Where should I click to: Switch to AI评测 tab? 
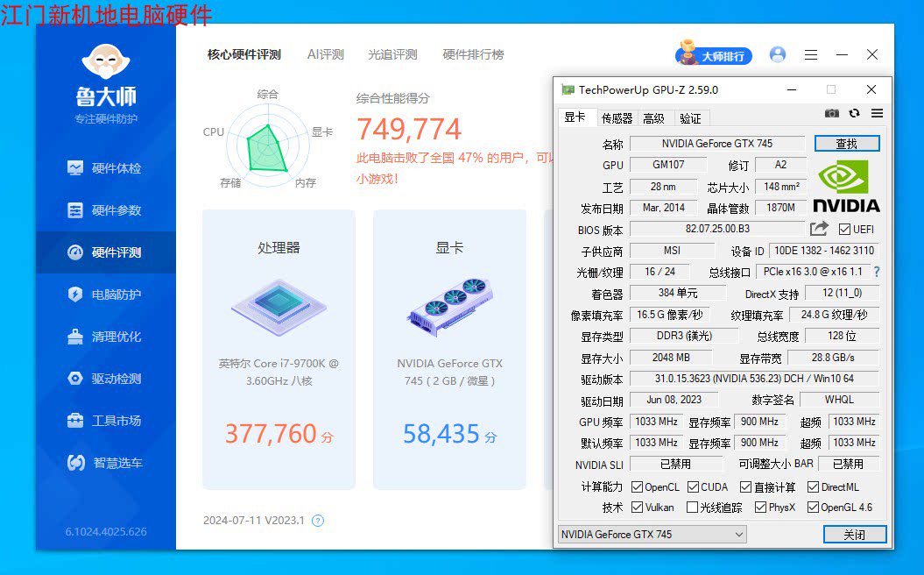click(325, 55)
